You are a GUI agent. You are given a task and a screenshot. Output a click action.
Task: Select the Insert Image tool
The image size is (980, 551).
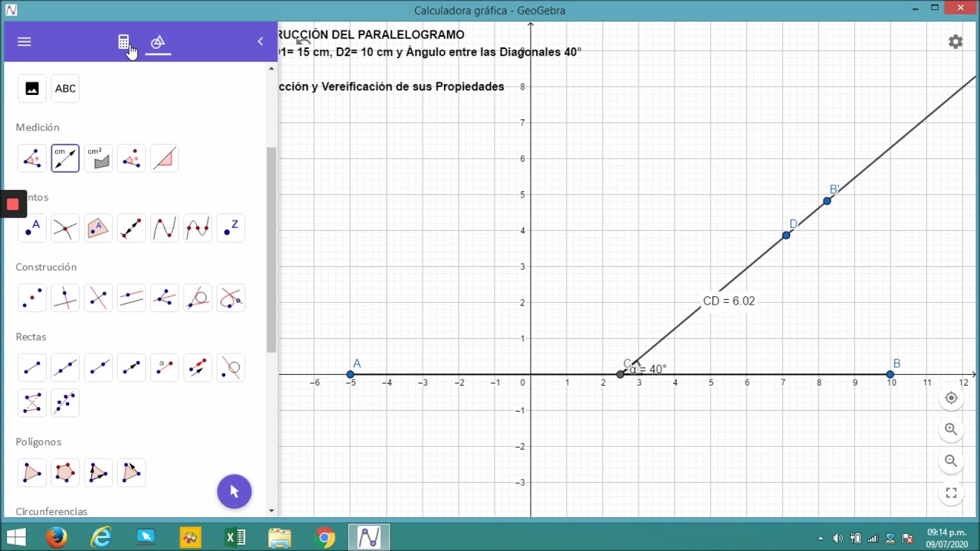pyautogui.click(x=32, y=88)
